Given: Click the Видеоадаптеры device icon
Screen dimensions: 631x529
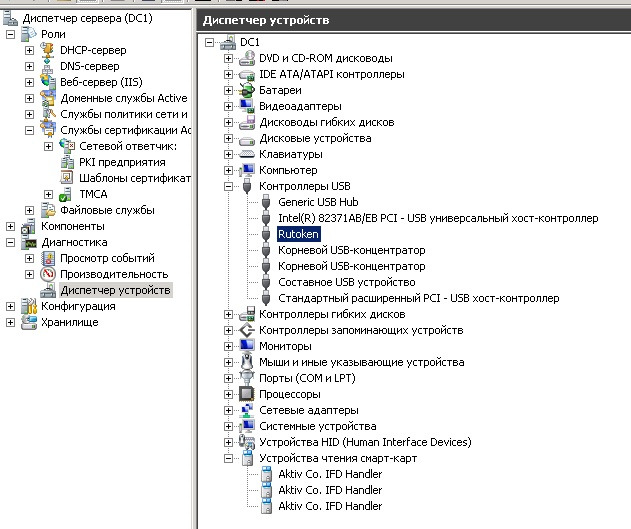Looking at the screenshot, I should point(248,106).
